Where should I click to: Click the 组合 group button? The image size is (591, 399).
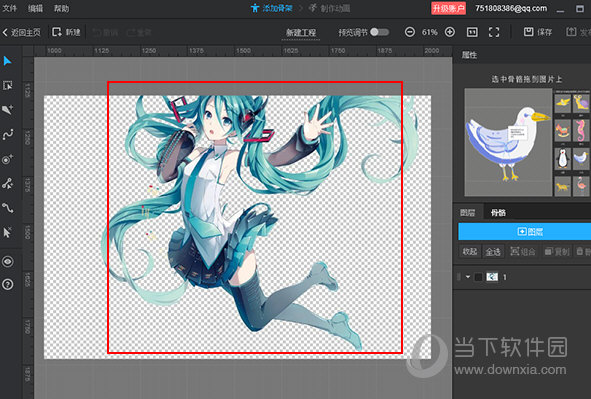pyautogui.click(x=522, y=251)
